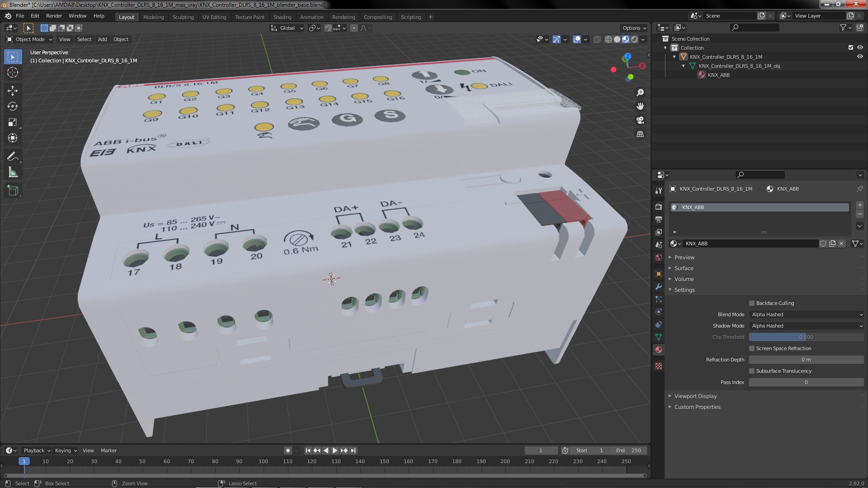Activate the Cursor tool
This screenshot has height=488, width=868.
13,72
